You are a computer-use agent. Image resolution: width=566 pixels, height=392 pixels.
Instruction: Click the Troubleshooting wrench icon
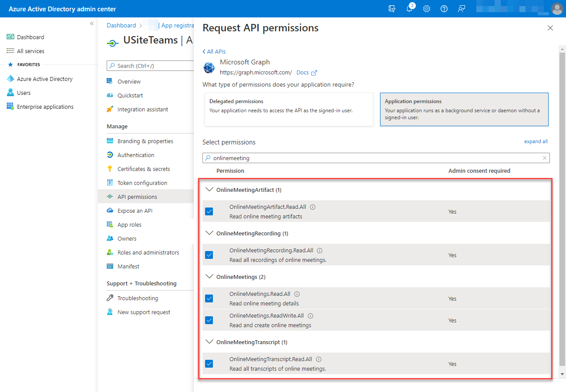pos(110,298)
